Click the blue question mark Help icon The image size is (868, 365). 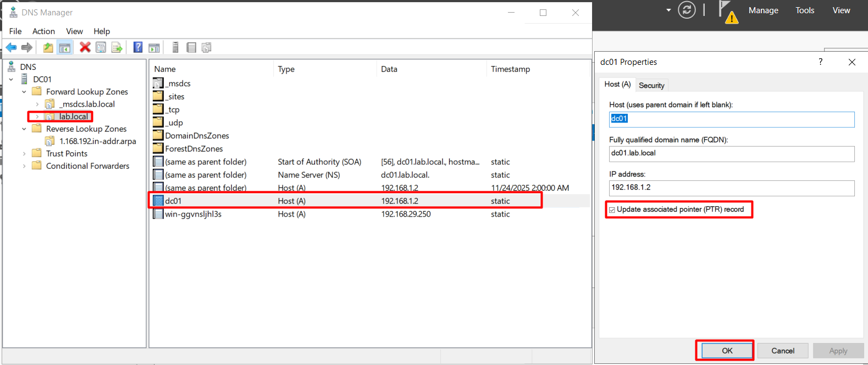pyautogui.click(x=138, y=48)
